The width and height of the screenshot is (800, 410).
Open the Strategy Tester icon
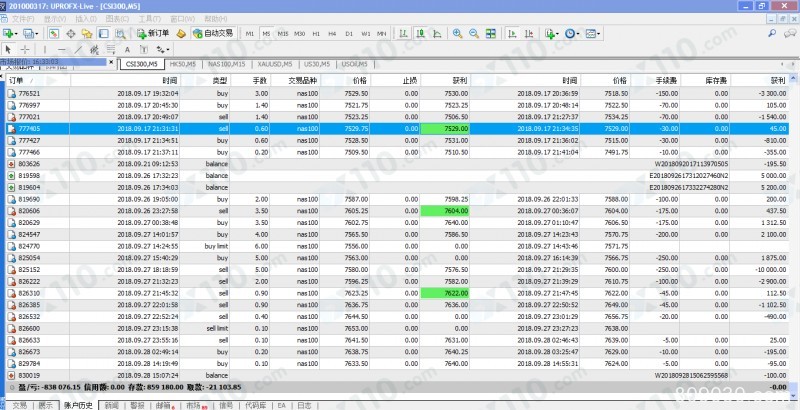tap(120, 34)
